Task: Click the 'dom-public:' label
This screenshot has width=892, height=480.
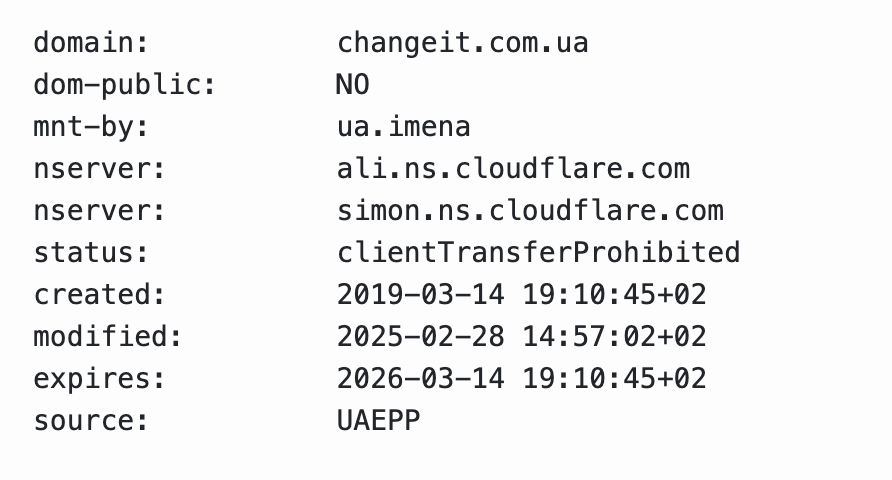Action: coord(125,86)
